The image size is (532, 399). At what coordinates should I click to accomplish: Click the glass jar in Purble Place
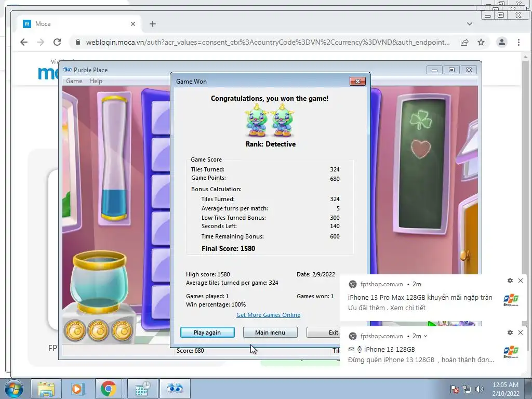pos(99,282)
